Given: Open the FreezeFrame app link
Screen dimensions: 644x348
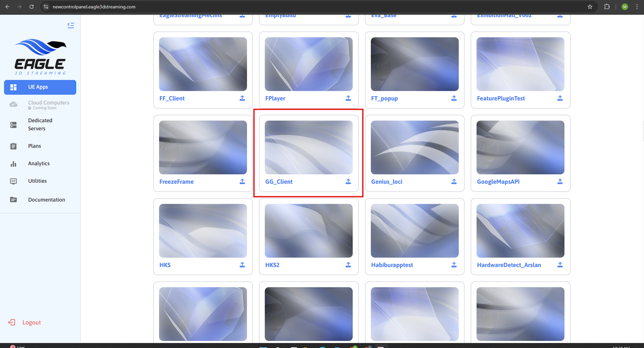Looking at the screenshot, I should [177, 182].
